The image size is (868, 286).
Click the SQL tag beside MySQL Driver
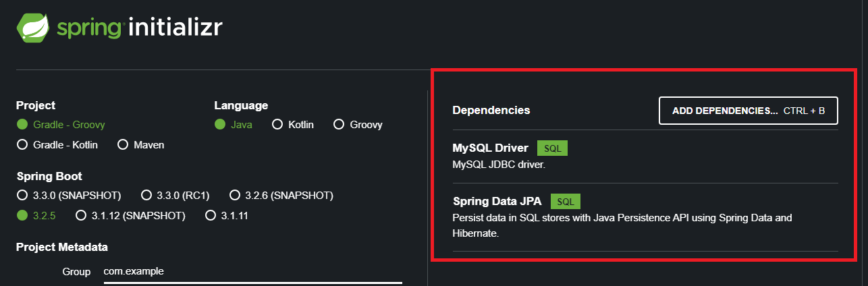point(553,148)
